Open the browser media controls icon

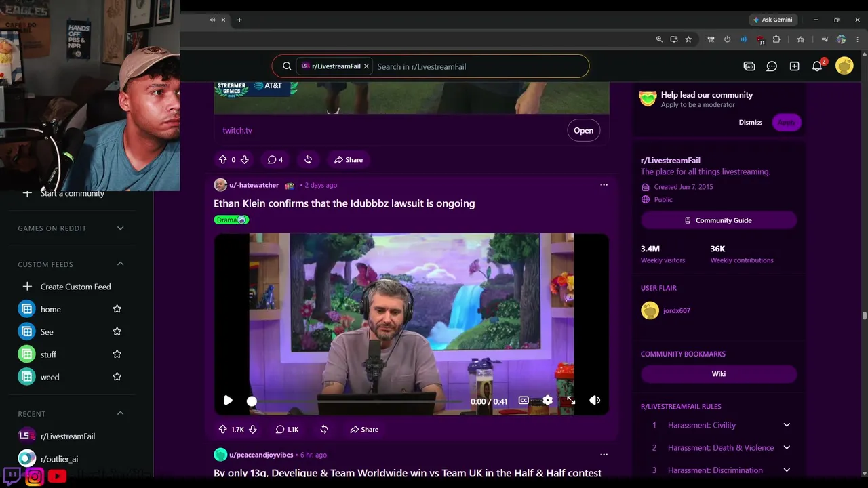click(825, 39)
